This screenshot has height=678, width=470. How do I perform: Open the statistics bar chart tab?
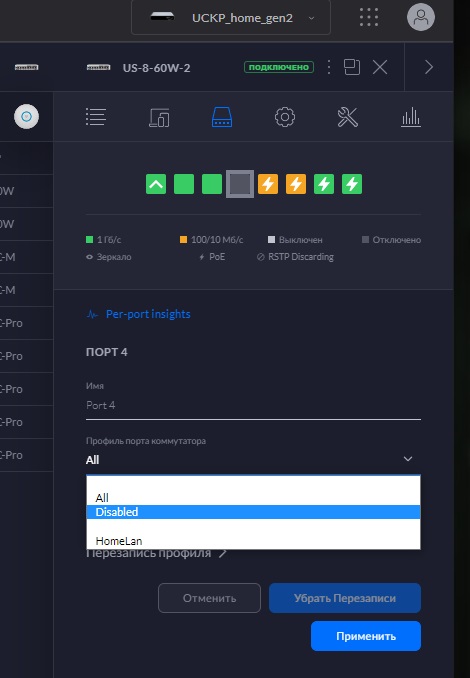(411, 117)
